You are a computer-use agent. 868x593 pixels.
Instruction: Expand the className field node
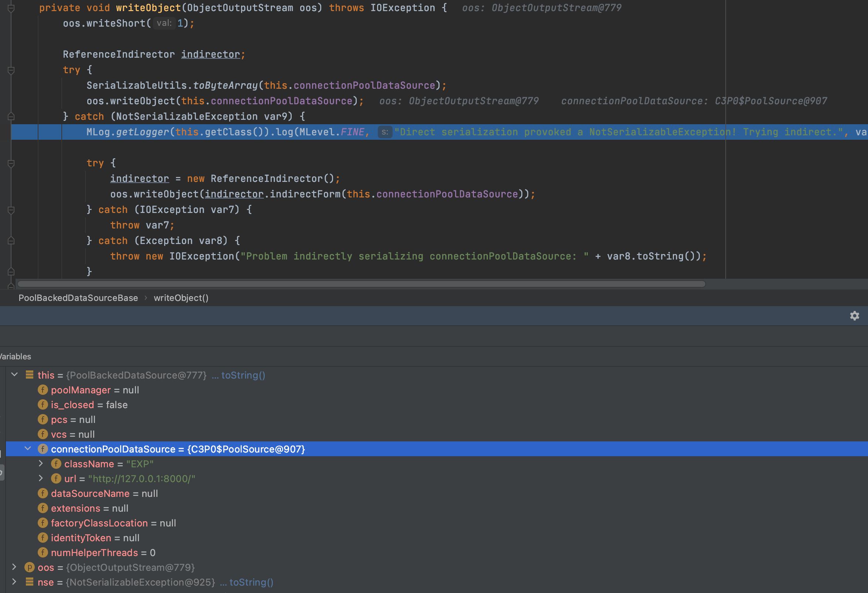pyautogui.click(x=41, y=464)
